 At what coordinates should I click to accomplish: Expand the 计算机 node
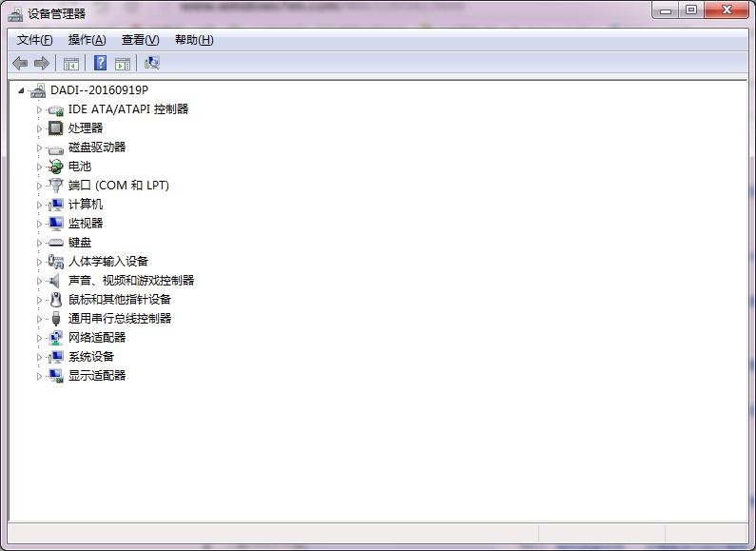pos(40,205)
